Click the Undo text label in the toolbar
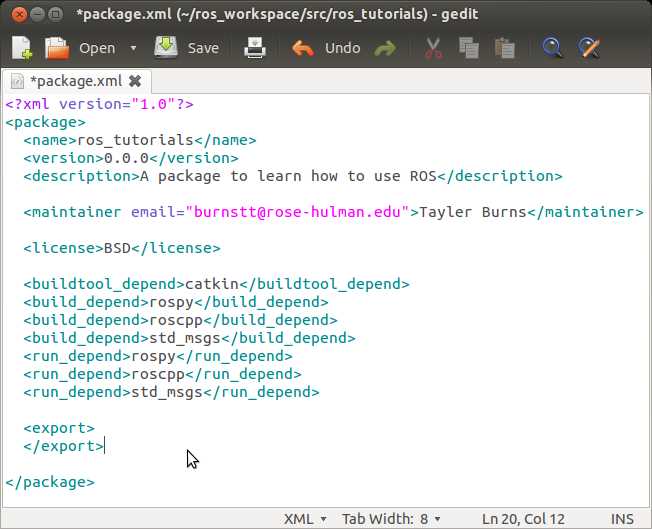Image resolution: width=652 pixels, height=529 pixels. [x=343, y=48]
